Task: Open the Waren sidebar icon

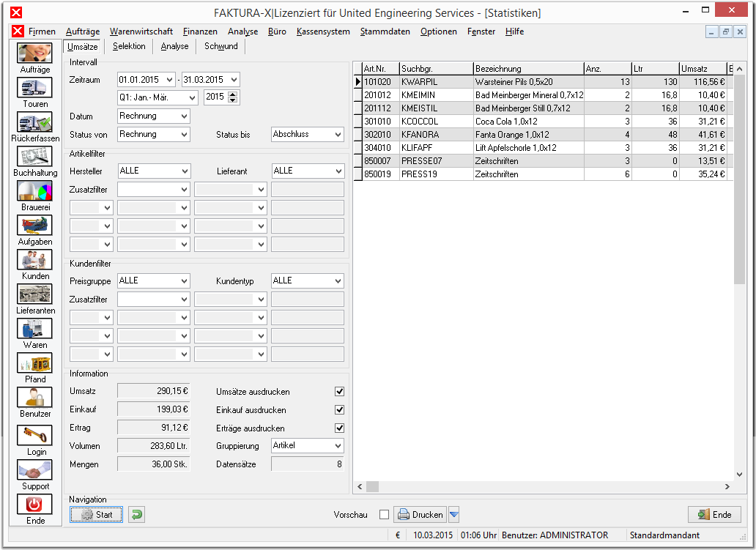Action: coord(34,329)
